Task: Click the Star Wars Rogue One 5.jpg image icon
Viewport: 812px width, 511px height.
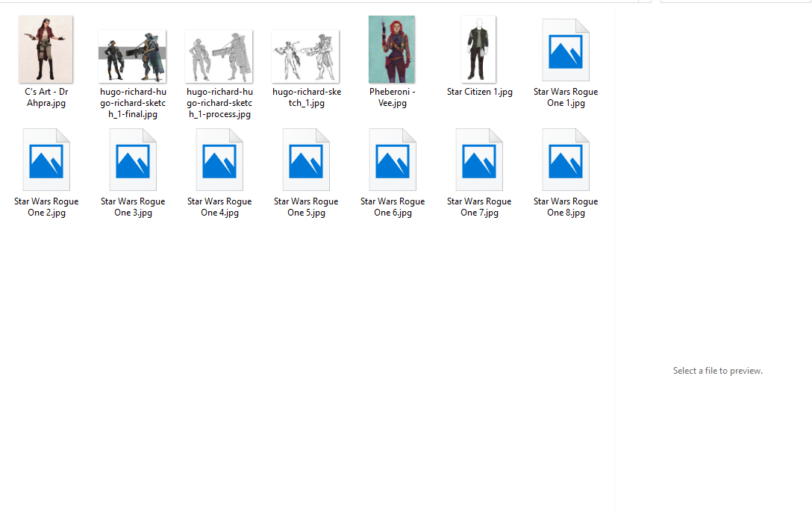Action: [x=305, y=160]
